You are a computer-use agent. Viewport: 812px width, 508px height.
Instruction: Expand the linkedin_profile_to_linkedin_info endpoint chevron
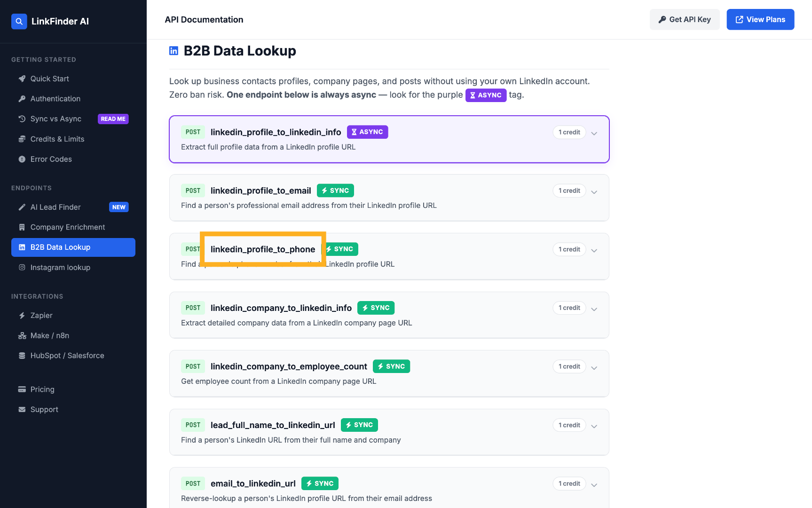click(594, 133)
